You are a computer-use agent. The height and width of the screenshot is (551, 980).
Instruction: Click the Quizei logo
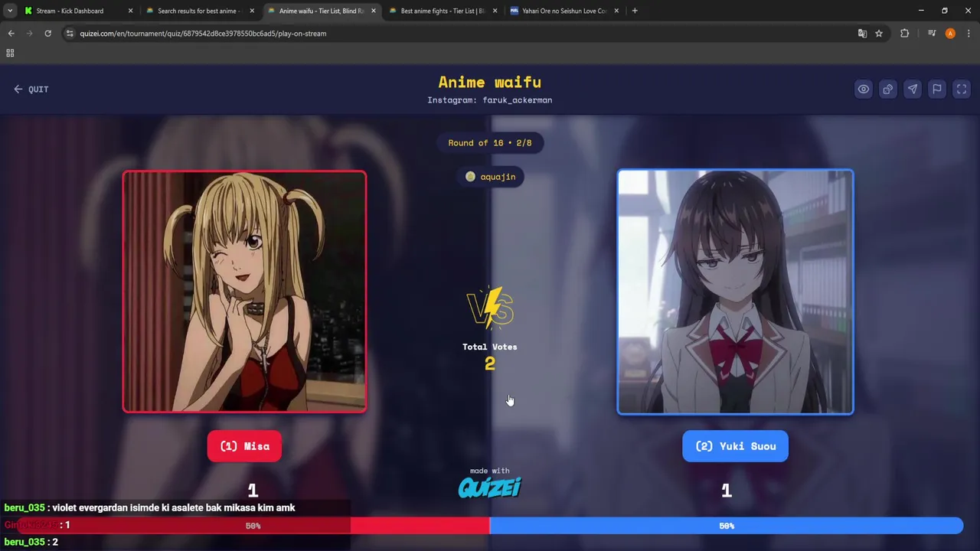[489, 487]
